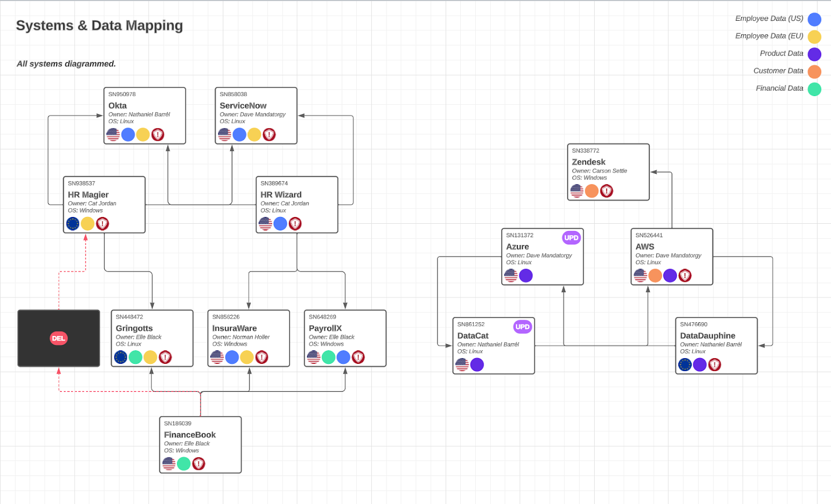Click the red shield icon in HR Wizard card
831x504 pixels.
(x=296, y=224)
